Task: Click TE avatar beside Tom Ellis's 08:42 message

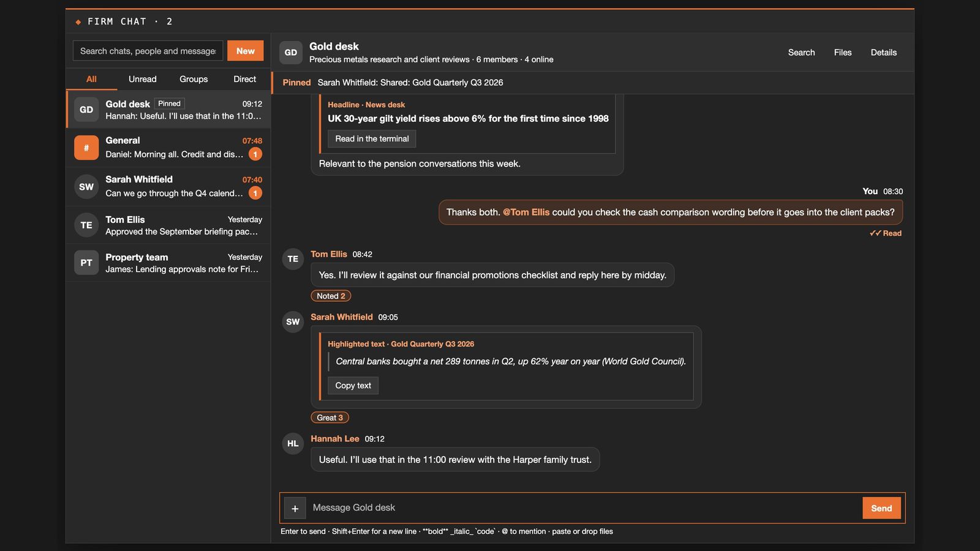Action: (293, 259)
